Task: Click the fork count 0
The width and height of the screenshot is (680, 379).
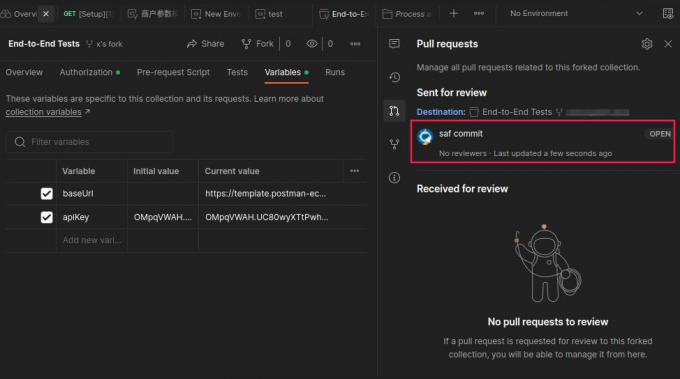Action: 288,44
